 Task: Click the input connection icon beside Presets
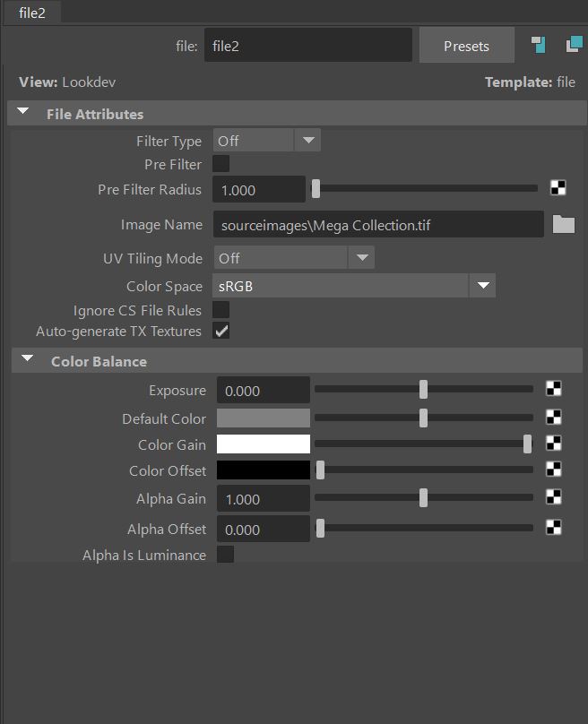[538, 45]
